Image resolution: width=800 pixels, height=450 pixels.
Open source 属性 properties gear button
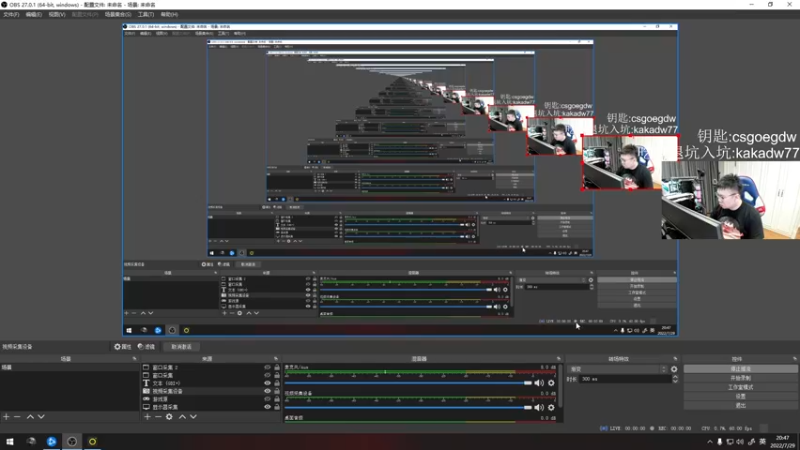(x=122, y=346)
